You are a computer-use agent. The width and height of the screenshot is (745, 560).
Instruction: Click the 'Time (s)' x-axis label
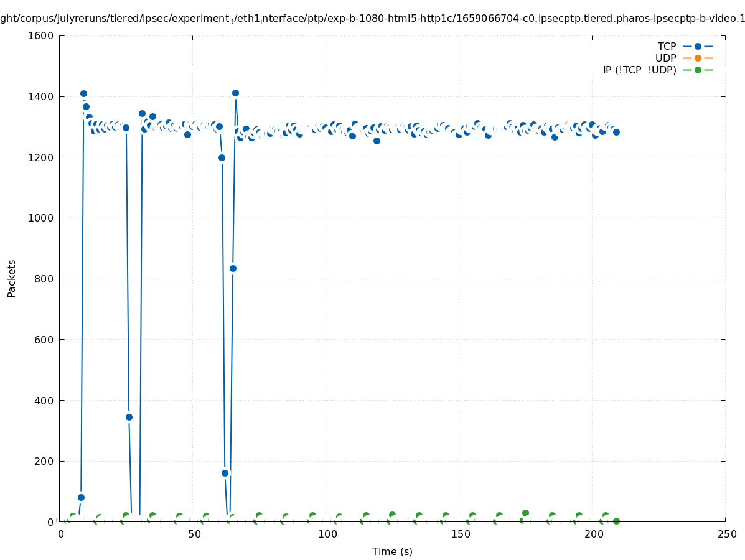click(392, 551)
